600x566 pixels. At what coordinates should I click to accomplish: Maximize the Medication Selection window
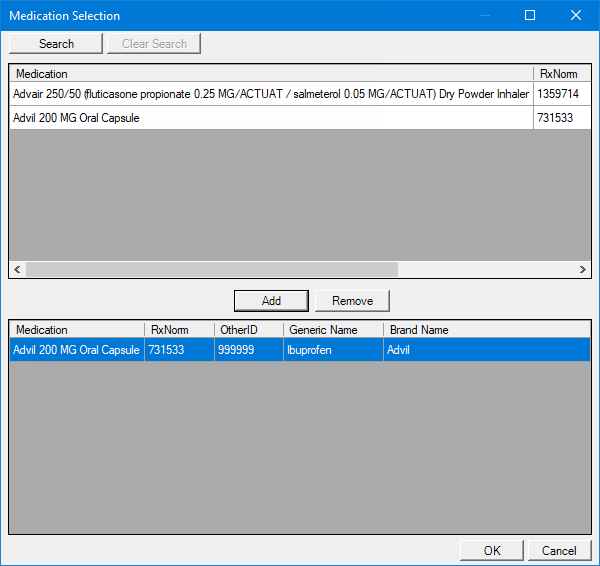tap(530, 15)
